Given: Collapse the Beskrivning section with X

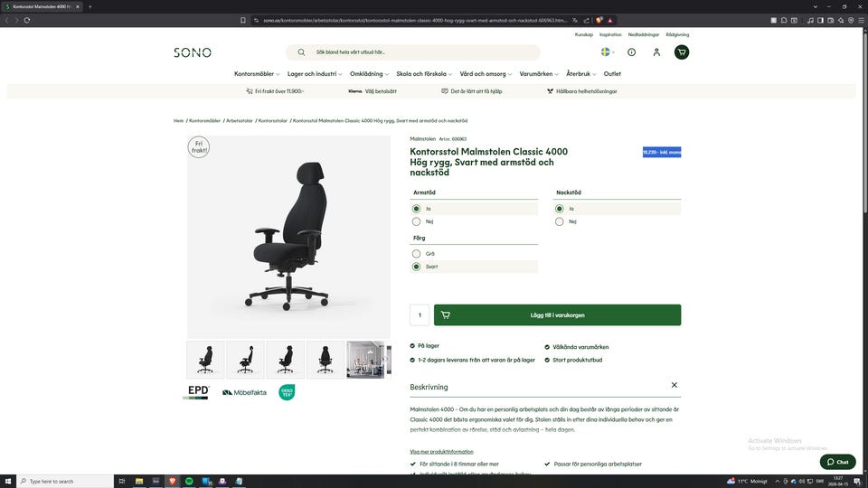Looking at the screenshot, I should click(x=675, y=385).
